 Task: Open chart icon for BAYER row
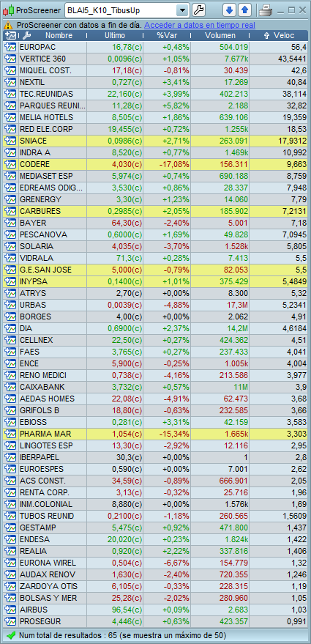(10, 223)
